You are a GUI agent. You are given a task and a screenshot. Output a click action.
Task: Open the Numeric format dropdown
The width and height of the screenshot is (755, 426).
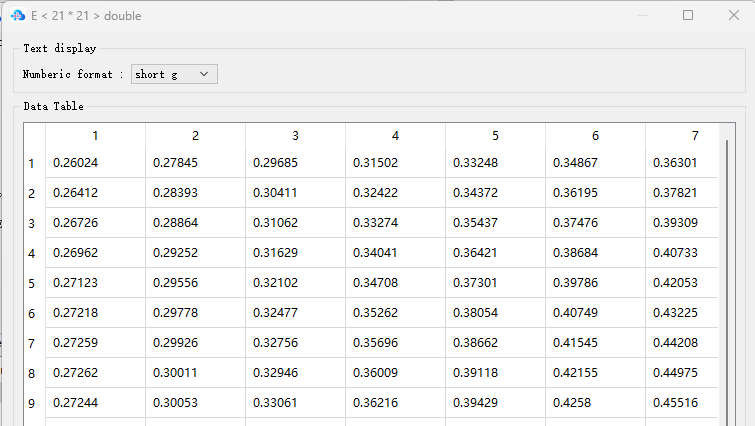pyautogui.click(x=174, y=74)
